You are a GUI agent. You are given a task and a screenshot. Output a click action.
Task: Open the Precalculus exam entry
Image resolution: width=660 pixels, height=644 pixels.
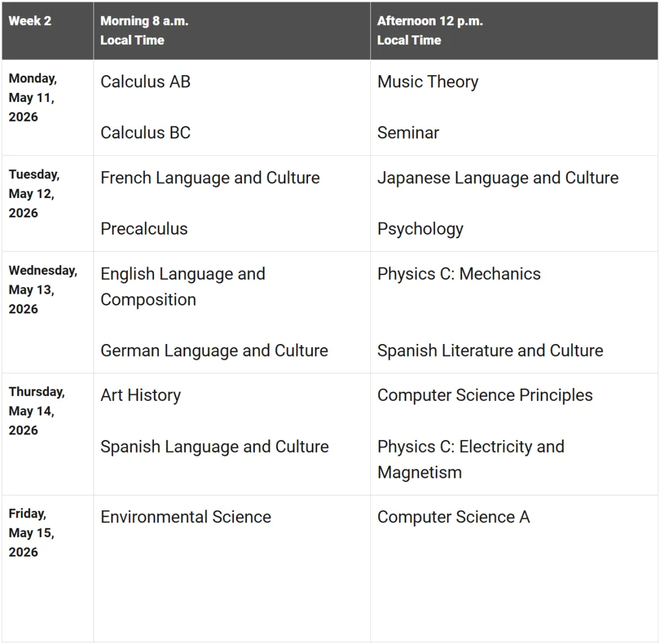click(x=144, y=229)
